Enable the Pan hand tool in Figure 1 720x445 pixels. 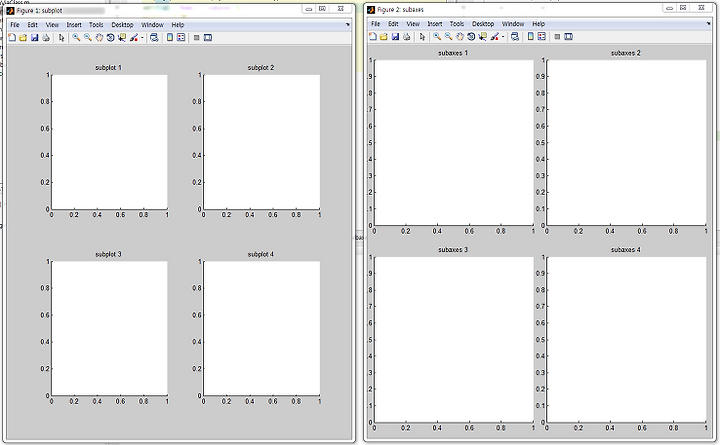[x=99, y=38]
